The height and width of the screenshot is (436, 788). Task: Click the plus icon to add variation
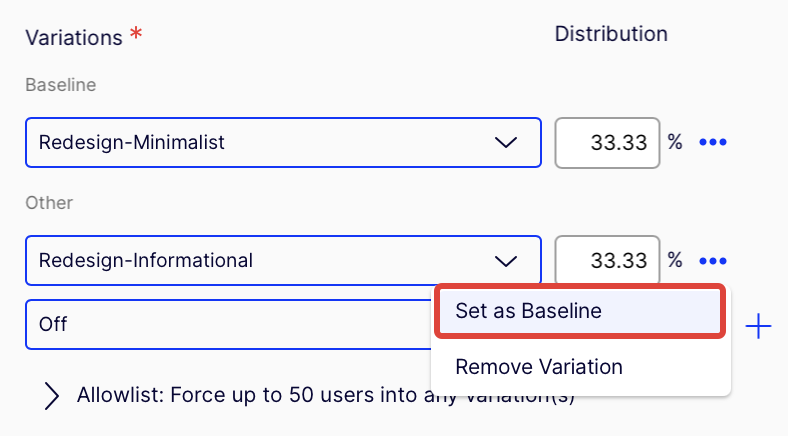[x=759, y=326]
